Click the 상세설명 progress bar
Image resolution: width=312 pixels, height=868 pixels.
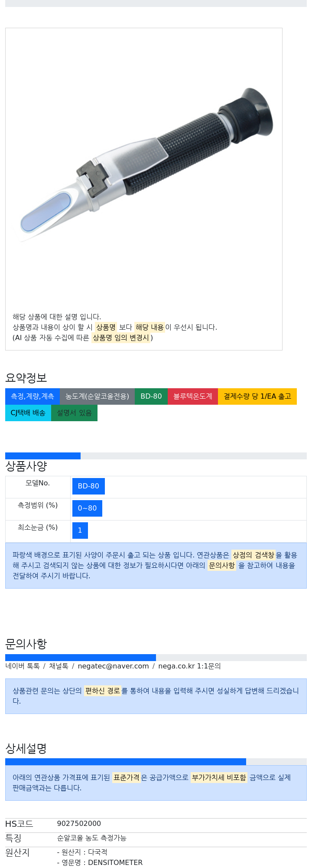click(156, 762)
